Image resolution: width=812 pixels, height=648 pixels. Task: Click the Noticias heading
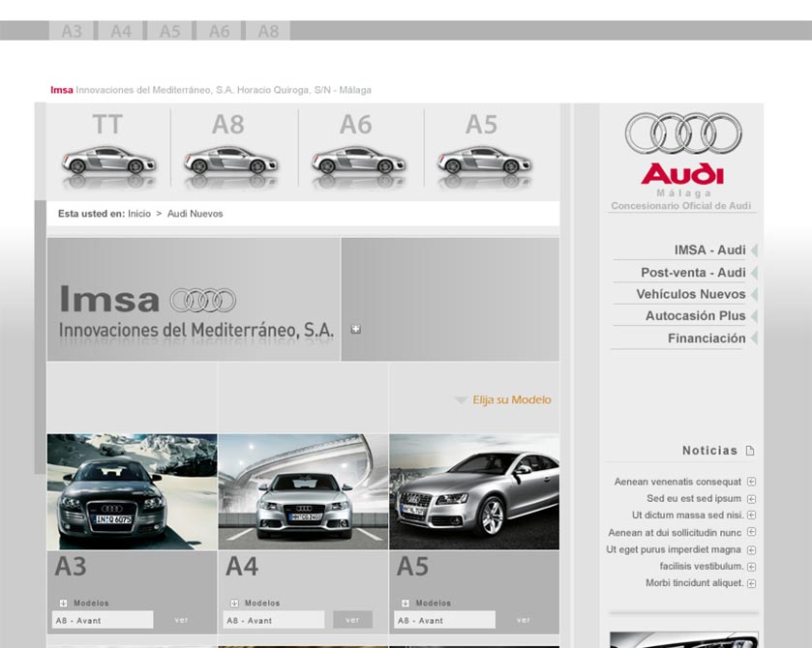tap(709, 451)
